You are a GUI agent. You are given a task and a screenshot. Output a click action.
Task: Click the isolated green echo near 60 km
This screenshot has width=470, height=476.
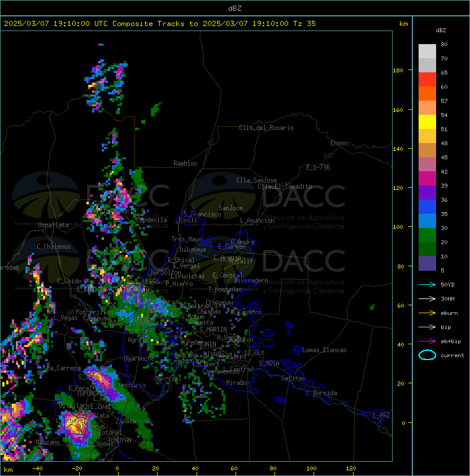(372, 307)
